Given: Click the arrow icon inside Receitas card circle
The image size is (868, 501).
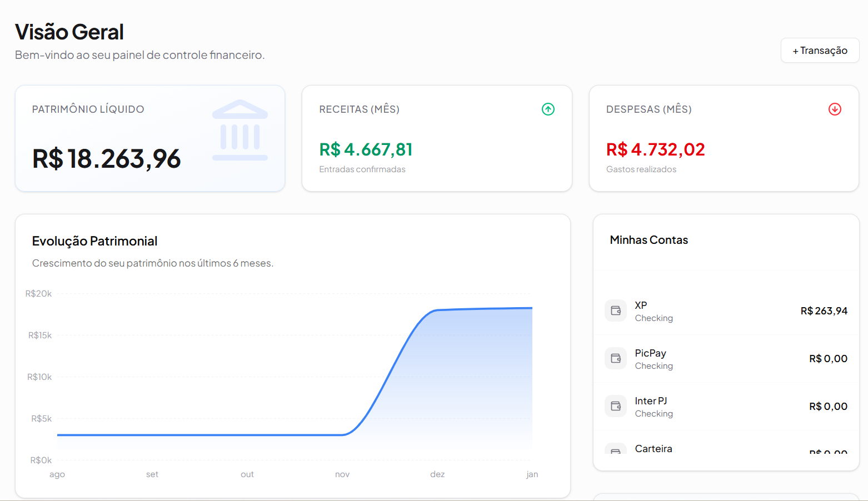Looking at the screenshot, I should [547, 109].
